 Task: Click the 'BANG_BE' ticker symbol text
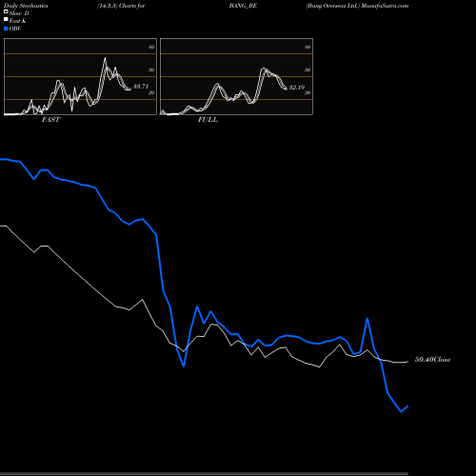pos(243,6)
